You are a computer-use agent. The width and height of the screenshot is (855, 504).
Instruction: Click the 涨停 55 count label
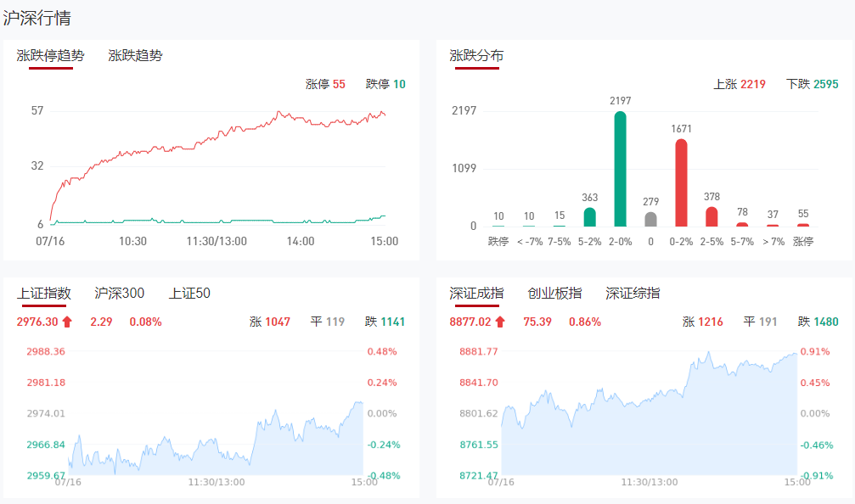point(325,84)
